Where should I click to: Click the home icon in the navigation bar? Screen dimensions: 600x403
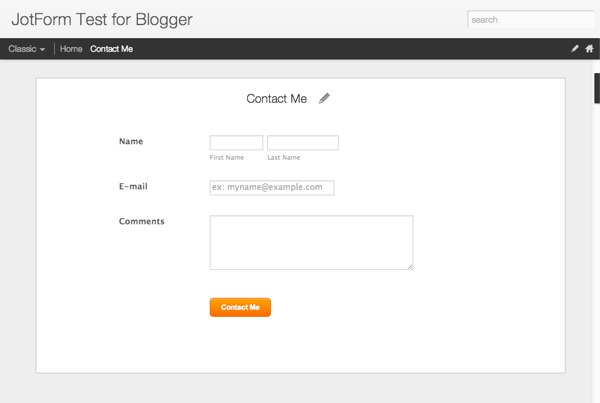coord(590,48)
